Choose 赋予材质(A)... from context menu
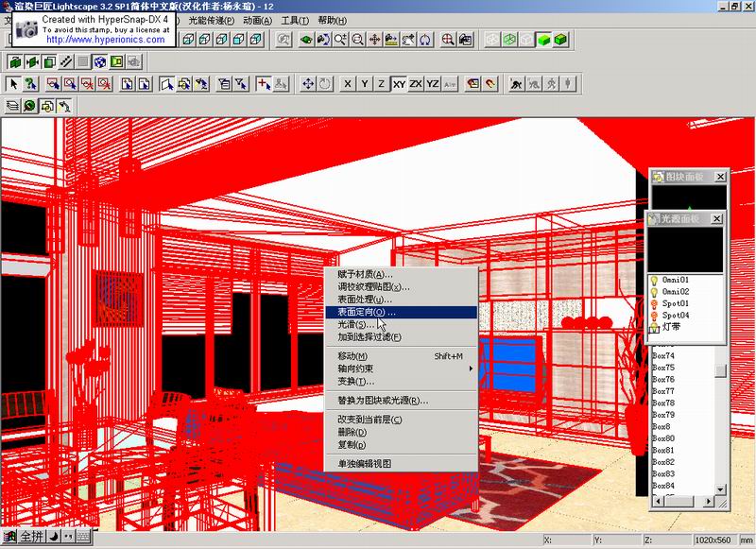 [x=402, y=275]
